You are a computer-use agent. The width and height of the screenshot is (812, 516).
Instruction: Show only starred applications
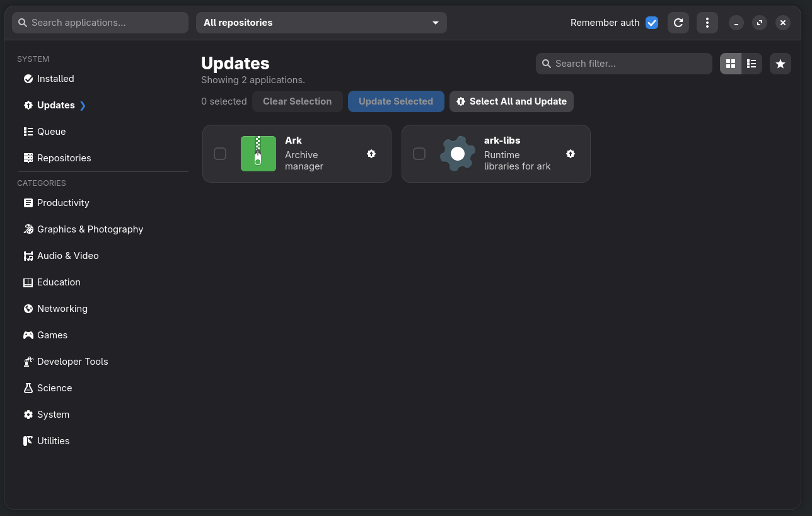(x=780, y=63)
